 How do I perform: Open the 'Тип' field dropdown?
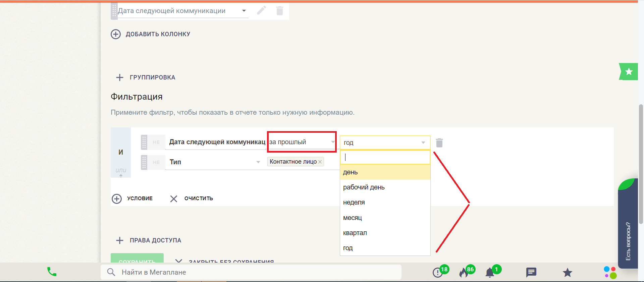click(x=215, y=162)
